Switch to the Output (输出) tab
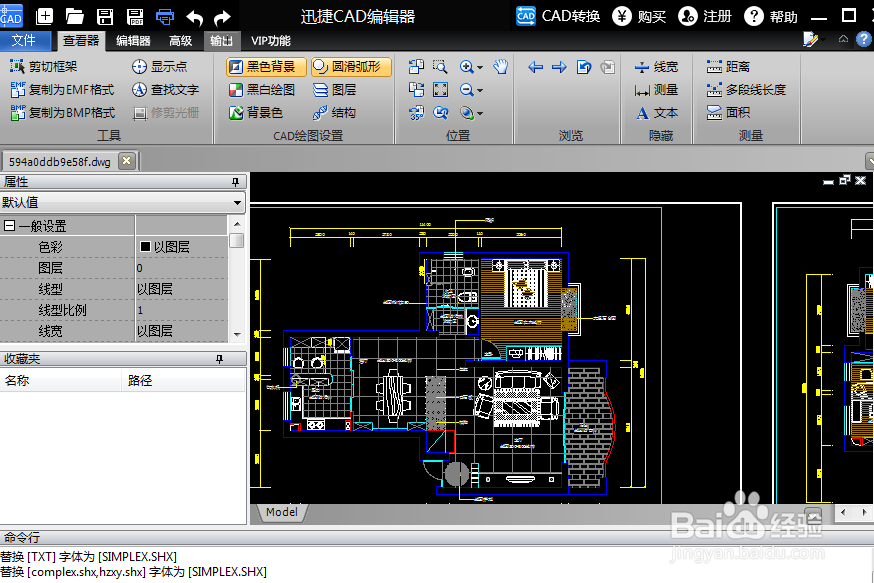 coord(221,41)
